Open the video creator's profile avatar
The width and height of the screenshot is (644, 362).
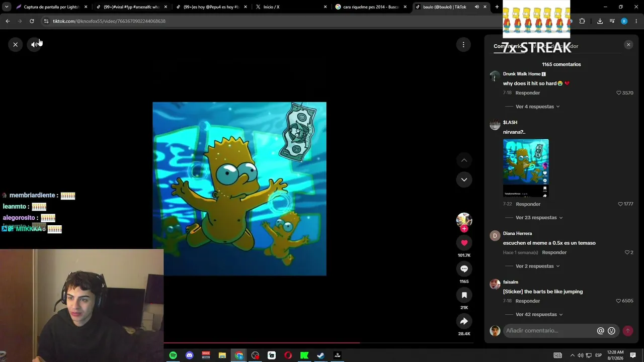(464, 220)
